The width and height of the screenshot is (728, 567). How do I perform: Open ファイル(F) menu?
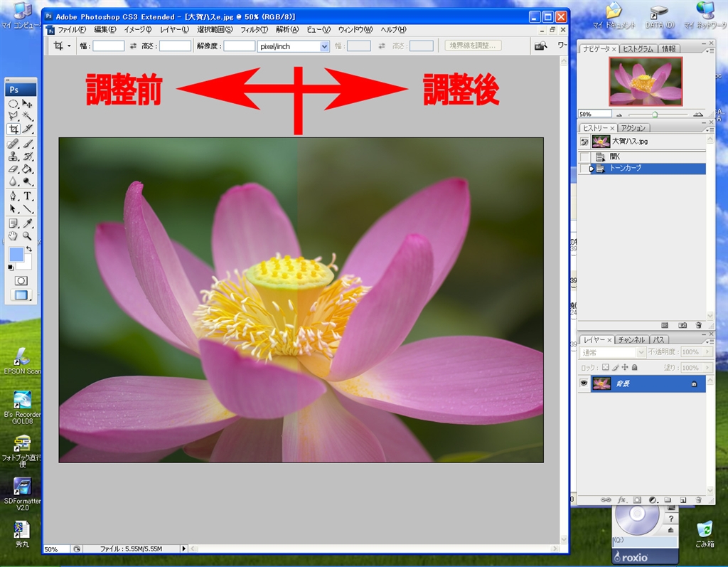tap(72, 29)
